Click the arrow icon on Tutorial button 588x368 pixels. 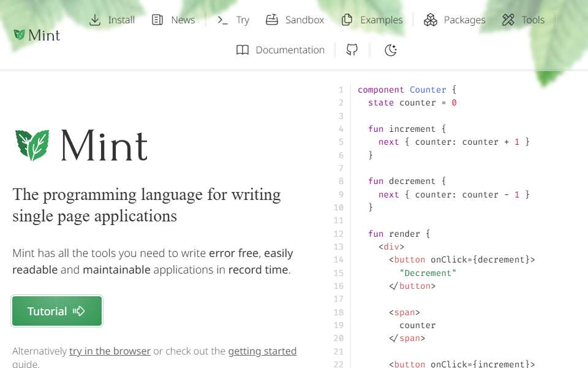pyautogui.click(x=79, y=311)
